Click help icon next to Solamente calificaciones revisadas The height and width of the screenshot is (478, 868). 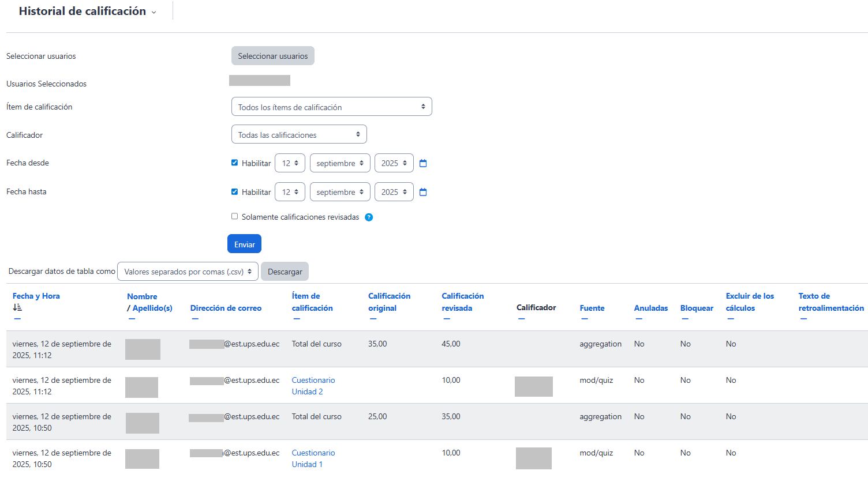coord(369,217)
